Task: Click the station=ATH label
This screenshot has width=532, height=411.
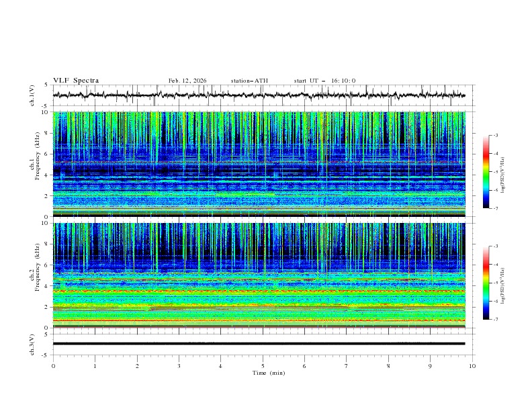Action: coord(249,81)
